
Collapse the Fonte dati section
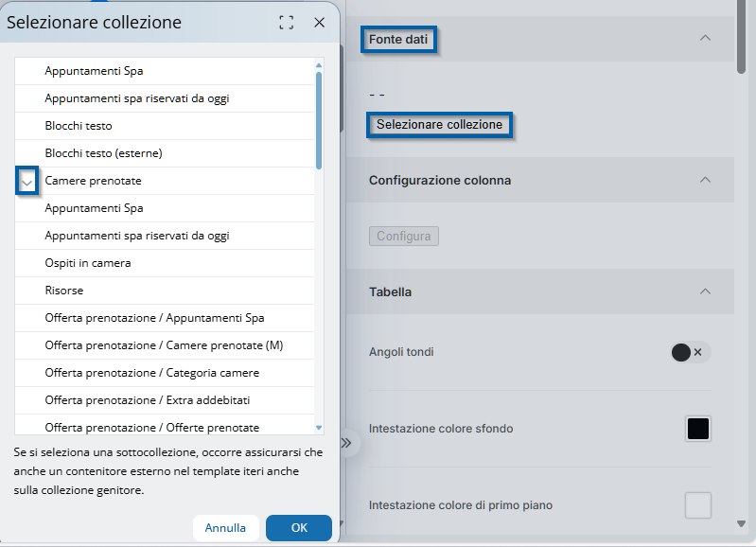pyautogui.click(x=704, y=39)
